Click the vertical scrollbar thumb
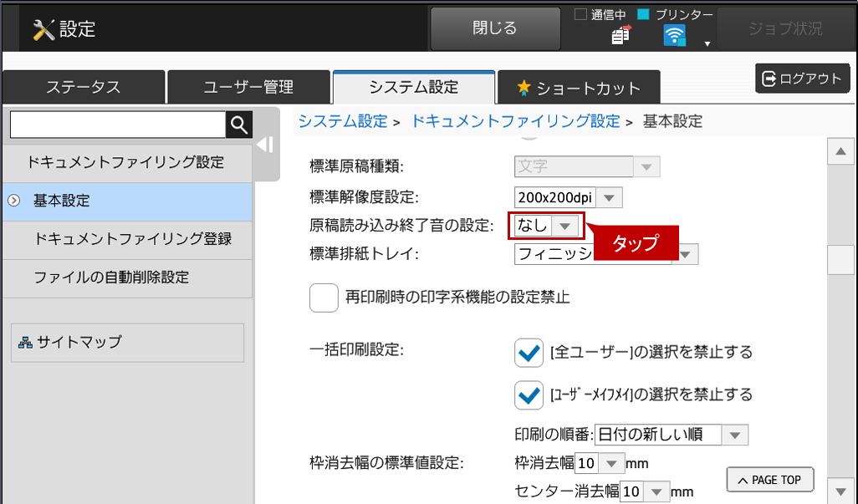 pos(840,260)
